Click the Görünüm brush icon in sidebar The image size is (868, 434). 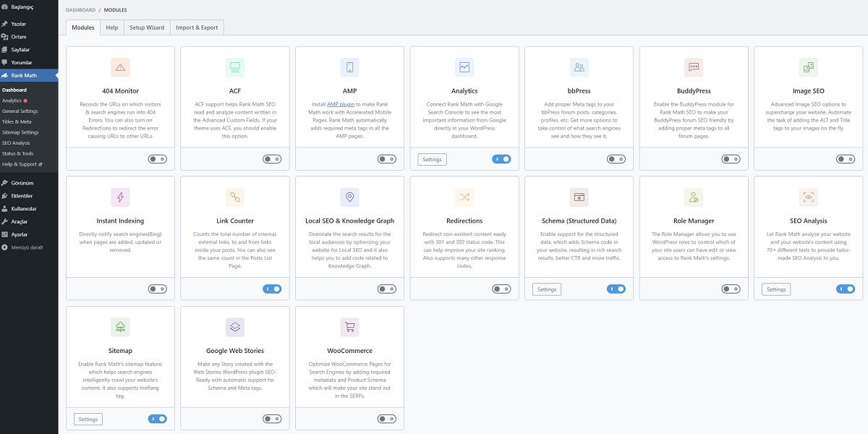tap(5, 183)
